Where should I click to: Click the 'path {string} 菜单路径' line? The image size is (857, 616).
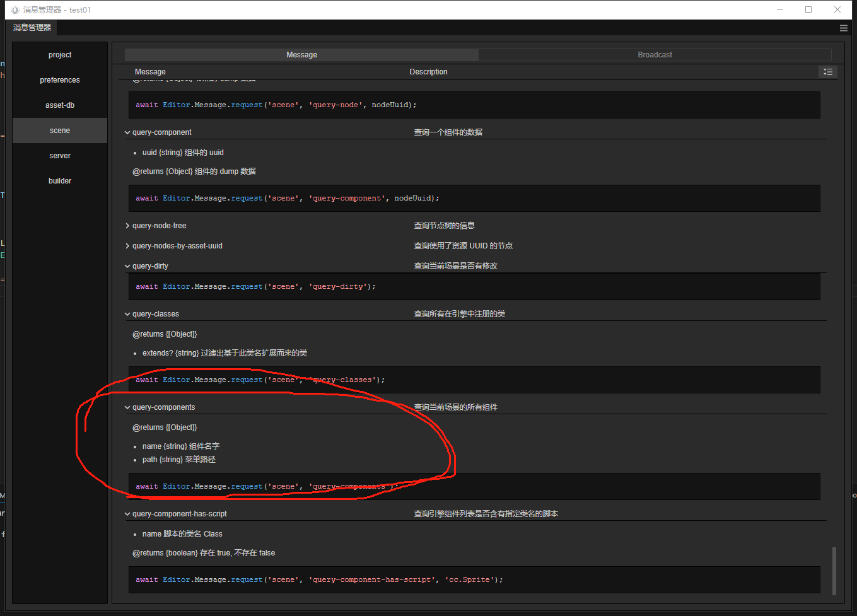point(179,460)
